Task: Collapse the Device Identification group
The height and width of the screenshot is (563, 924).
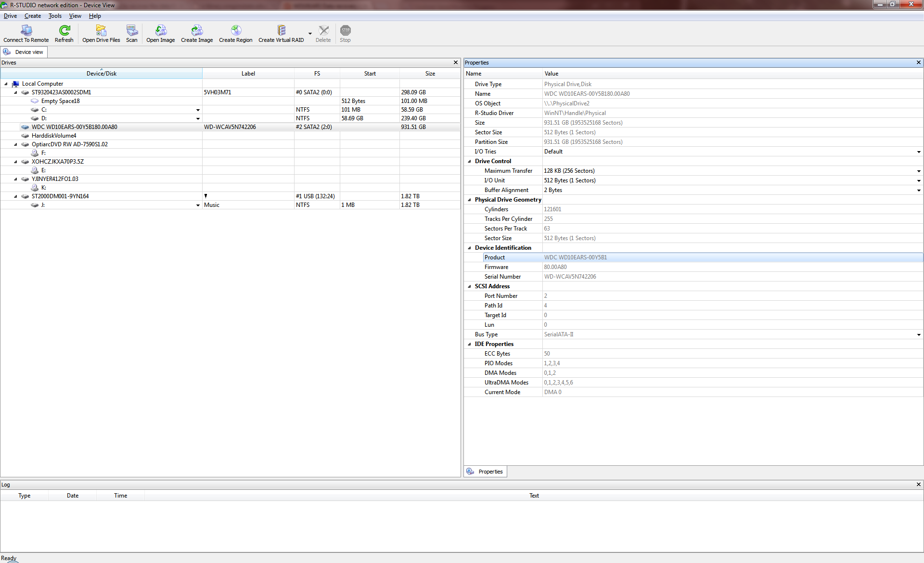Action: coord(470,248)
